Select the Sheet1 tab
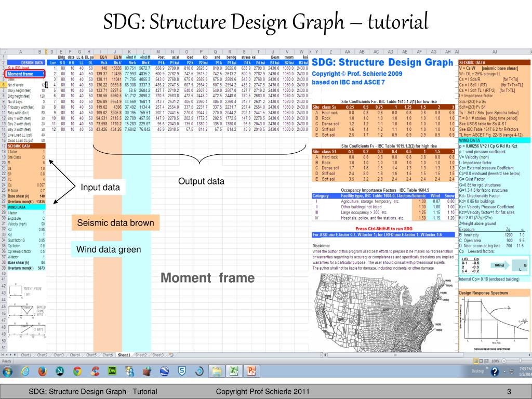532x399 pixels. point(124,355)
